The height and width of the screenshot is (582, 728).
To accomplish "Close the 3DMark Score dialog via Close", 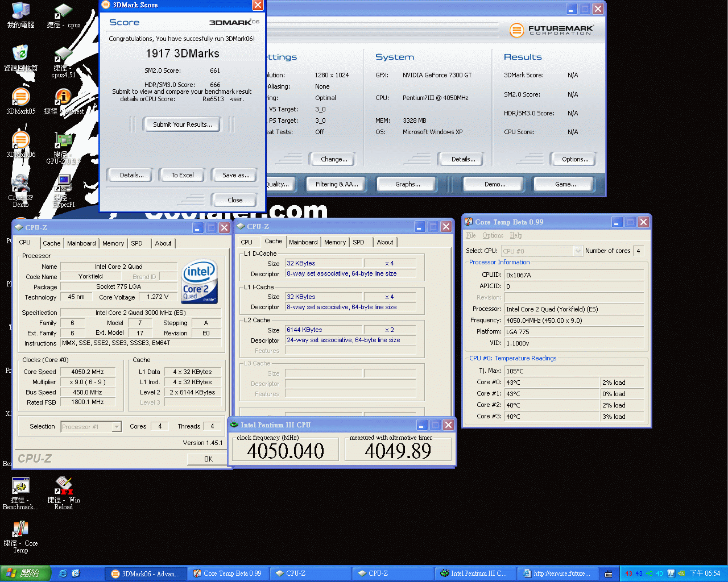I will tap(235, 200).
